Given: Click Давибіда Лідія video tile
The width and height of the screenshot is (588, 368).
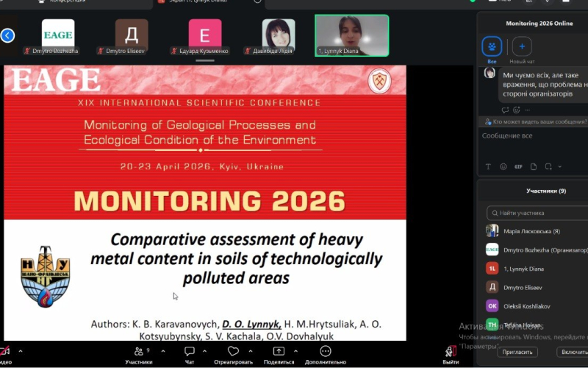Looking at the screenshot, I should (x=279, y=37).
